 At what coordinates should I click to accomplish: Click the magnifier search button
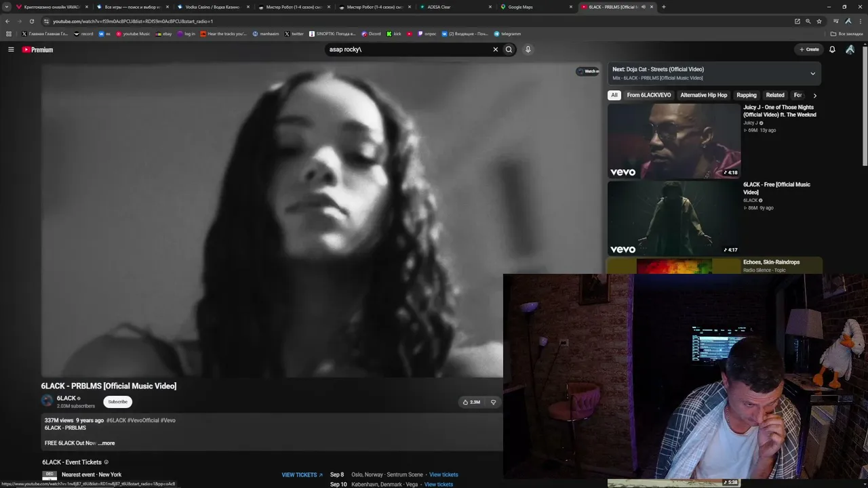509,49
